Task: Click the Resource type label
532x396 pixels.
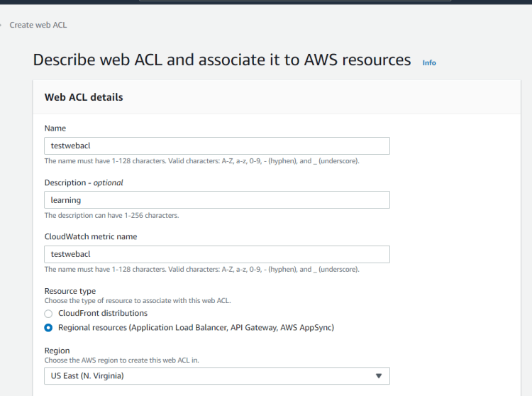Action: click(70, 291)
